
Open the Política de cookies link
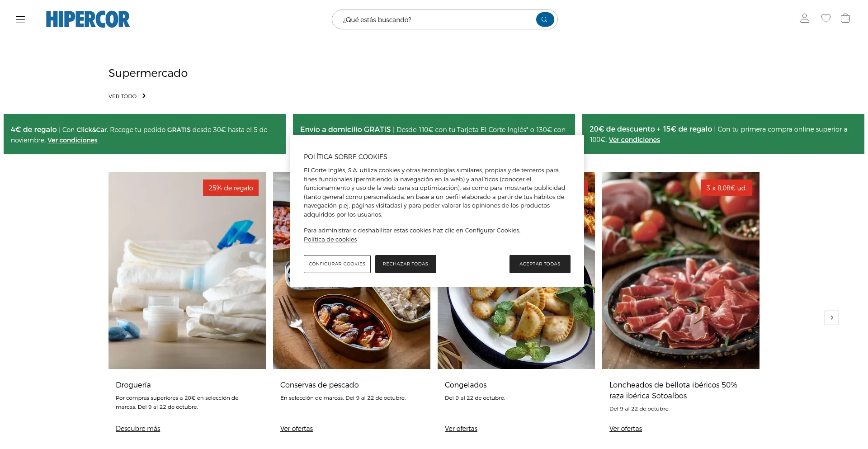point(330,239)
